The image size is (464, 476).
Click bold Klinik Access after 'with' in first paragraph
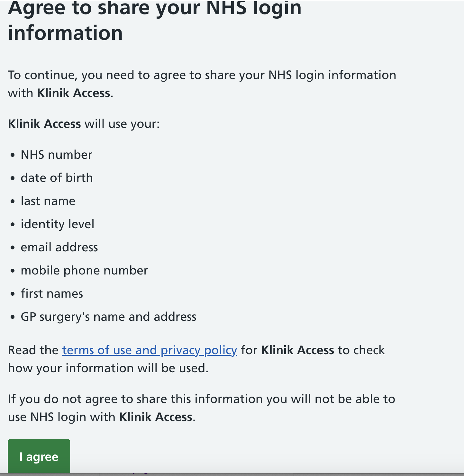click(74, 93)
